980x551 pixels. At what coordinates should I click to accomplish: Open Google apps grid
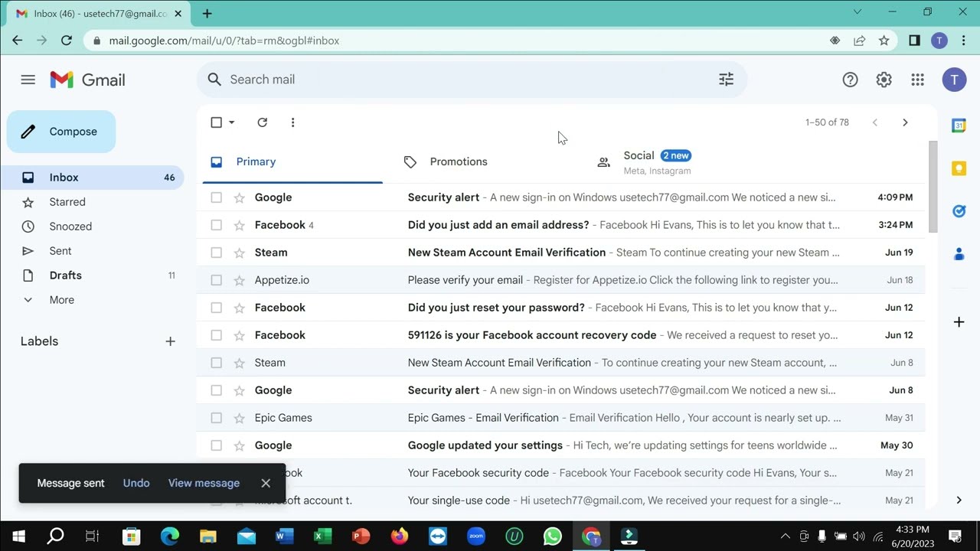pos(917,80)
